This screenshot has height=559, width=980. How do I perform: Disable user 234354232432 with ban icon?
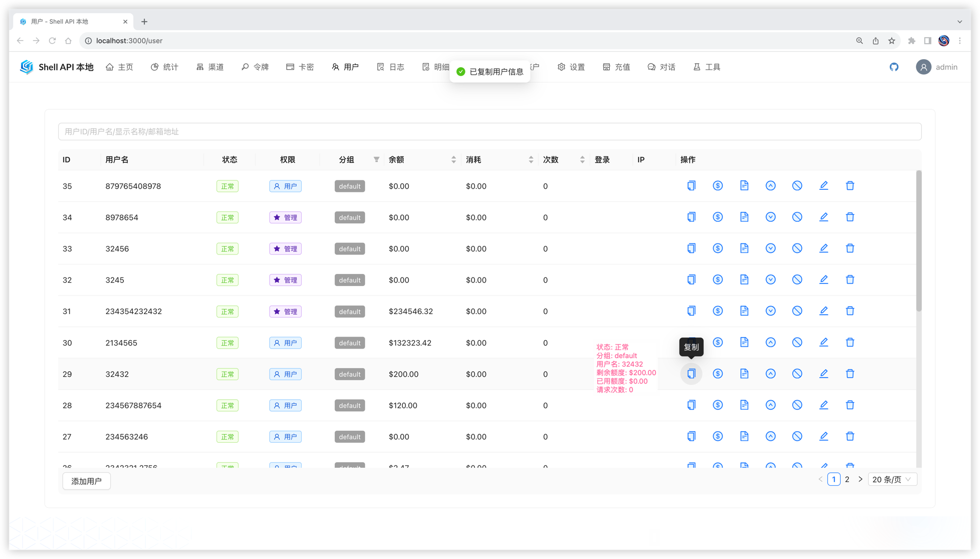point(797,311)
